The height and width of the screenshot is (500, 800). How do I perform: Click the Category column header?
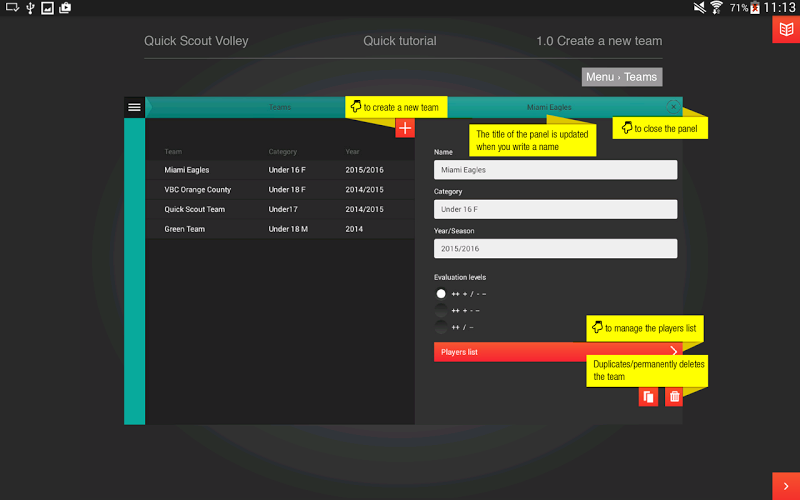283,152
